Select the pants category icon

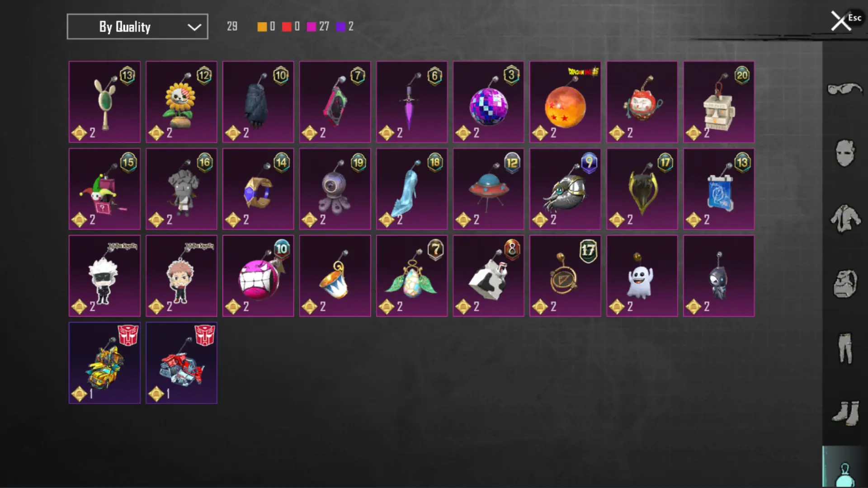click(x=845, y=348)
